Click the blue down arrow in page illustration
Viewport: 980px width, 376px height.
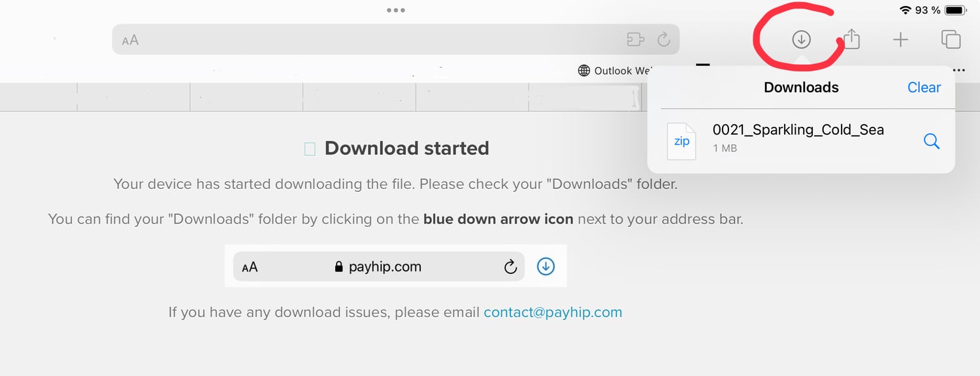pyautogui.click(x=546, y=266)
